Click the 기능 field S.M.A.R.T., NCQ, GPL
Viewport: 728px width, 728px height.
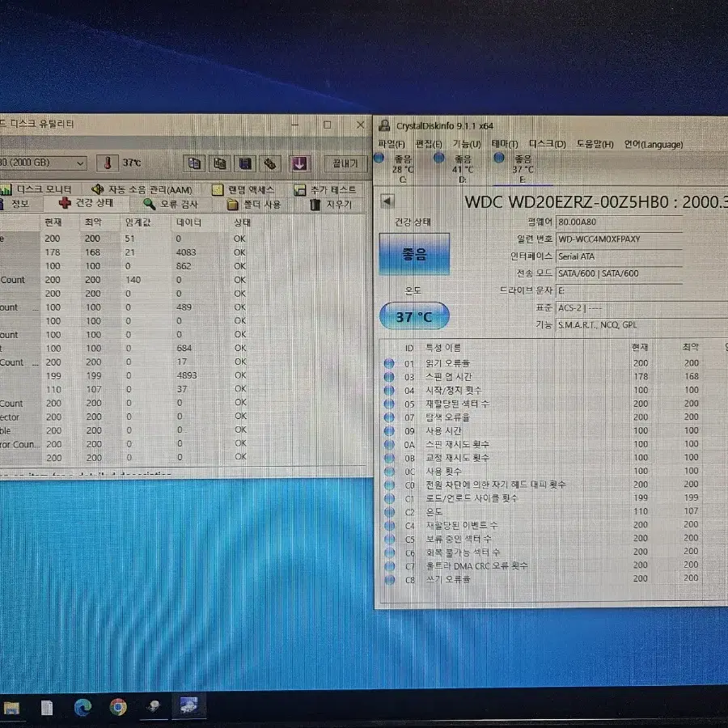pos(641,324)
